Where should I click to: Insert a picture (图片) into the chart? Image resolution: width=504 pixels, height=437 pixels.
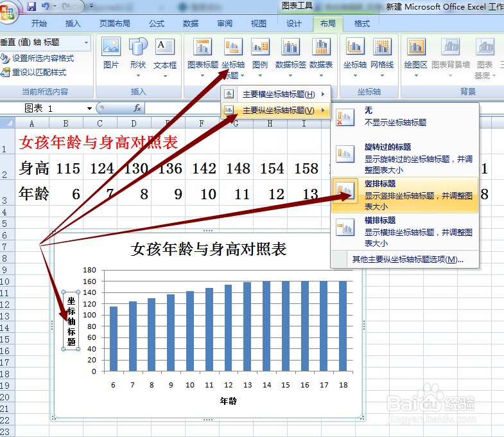111,53
